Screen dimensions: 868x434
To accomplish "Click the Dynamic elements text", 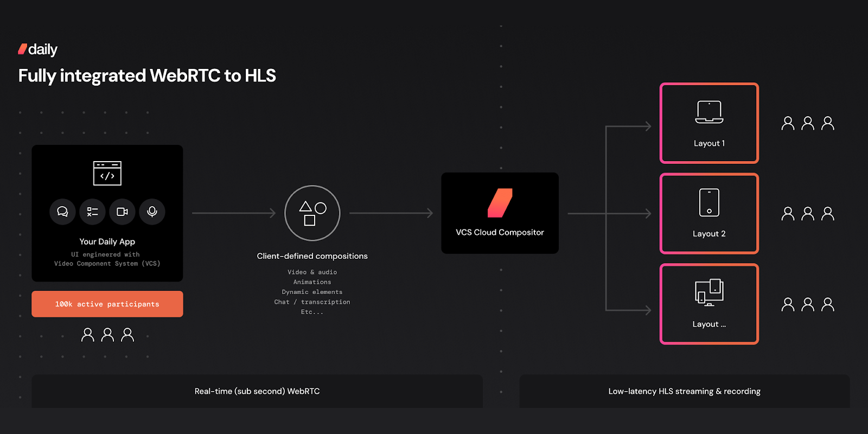I will (312, 292).
